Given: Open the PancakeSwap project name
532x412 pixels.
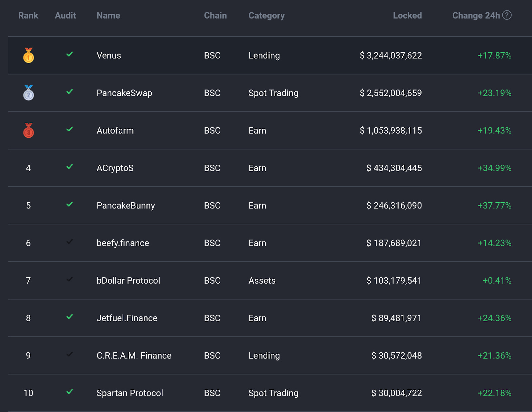Looking at the screenshot, I should pyautogui.click(x=124, y=93).
